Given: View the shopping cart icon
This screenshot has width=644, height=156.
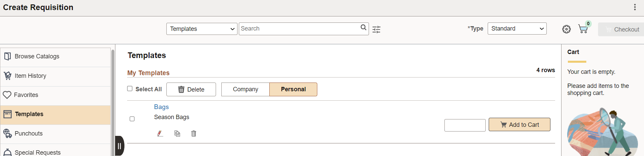Looking at the screenshot, I should pyautogui.click(x=583, y=29).
